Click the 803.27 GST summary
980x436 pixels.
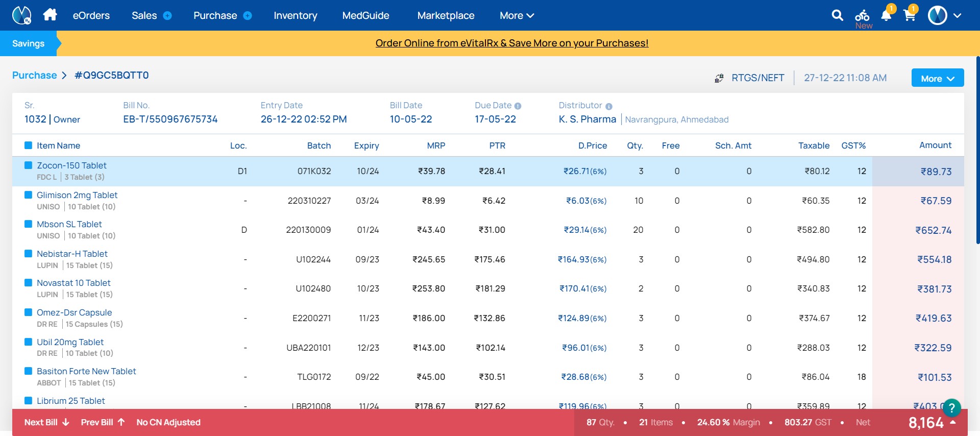coord(808,422)
